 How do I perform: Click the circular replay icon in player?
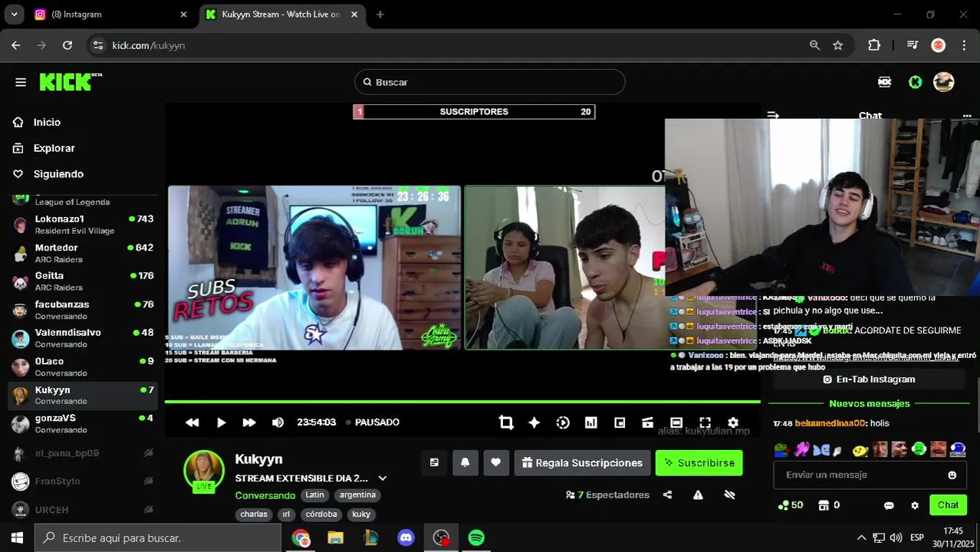pyautogui.click(x=563, y=422)
